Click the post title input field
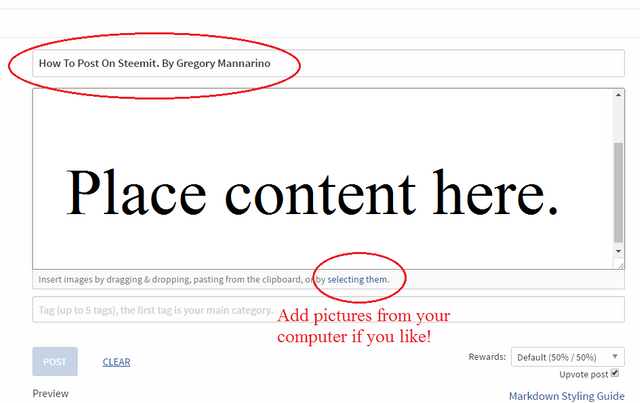 (328, 63)
